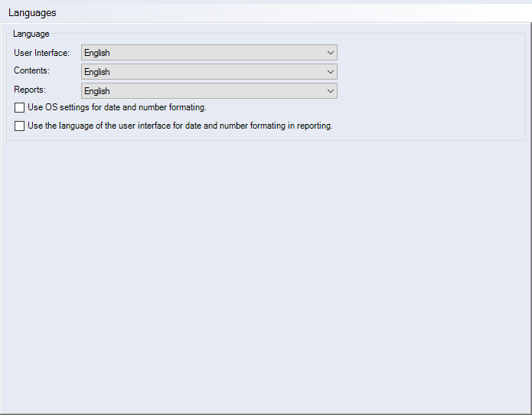Click the chevron arrow of Reports combo box
Image resolution: width=532 pixels, height=415 pixels.
click(330, 91)
